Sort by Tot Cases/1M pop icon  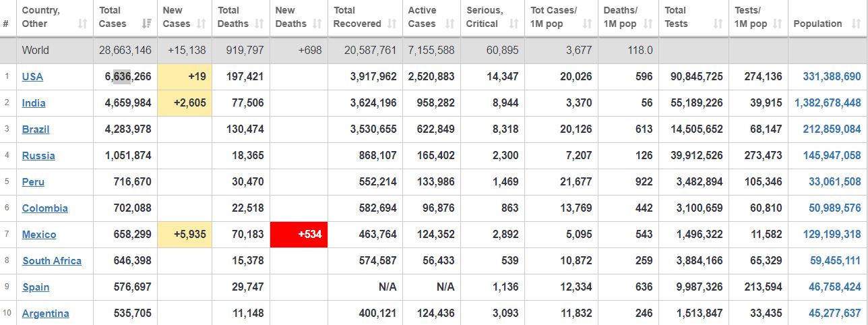pos(587,24)
